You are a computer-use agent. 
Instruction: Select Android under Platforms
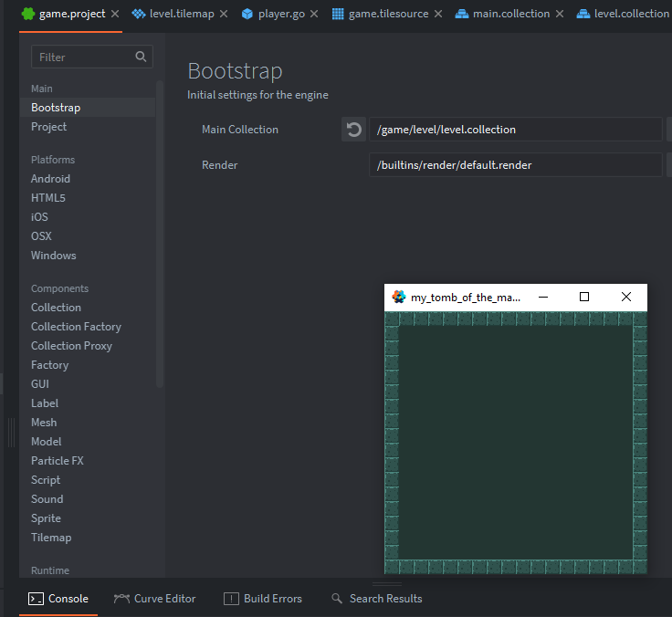tap(50, 179)
